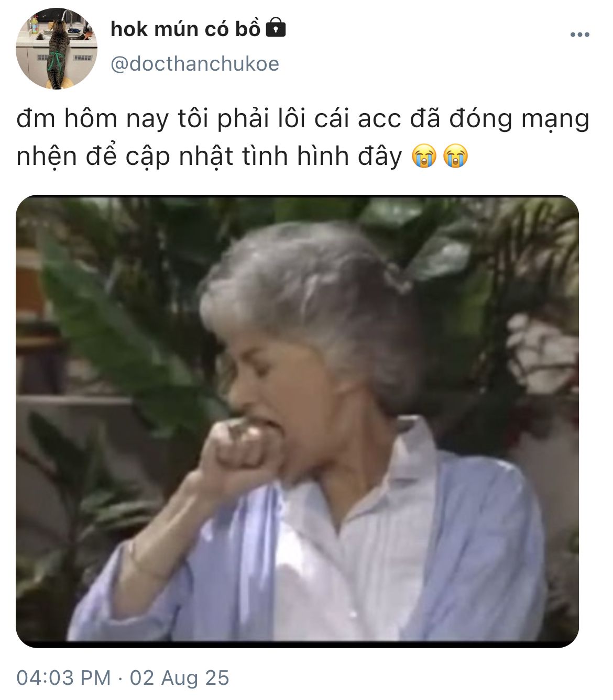Click the first line of tweet text
Viewport: 613px width, 700px height.
pyautogui.click(x=303, y=119)
